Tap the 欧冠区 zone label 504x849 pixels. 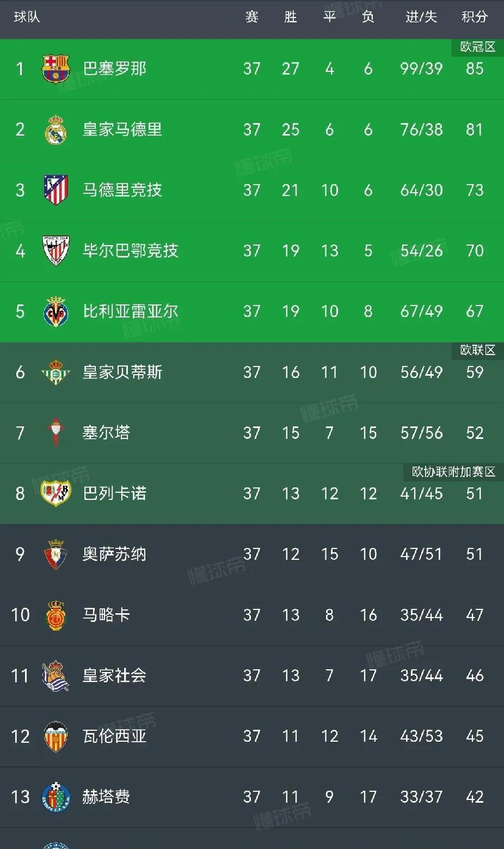click(477, 47)
